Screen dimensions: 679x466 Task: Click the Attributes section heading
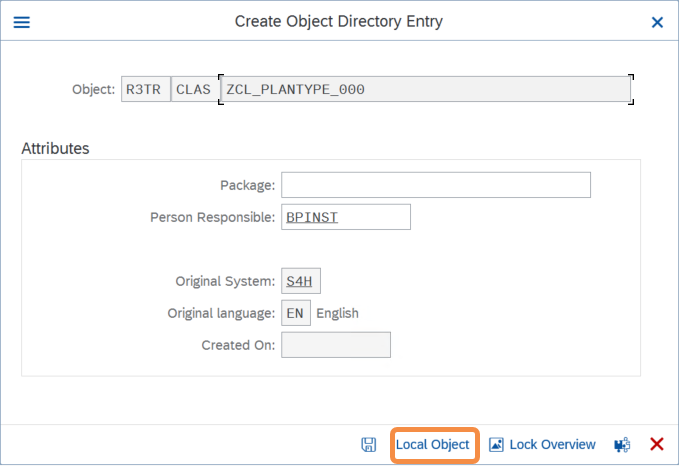(55, 148)
